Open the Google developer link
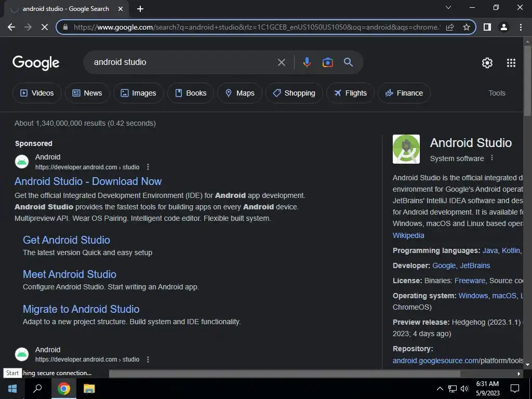The width and height of the screenshot is (532, 399). click(x=444, y=265)
